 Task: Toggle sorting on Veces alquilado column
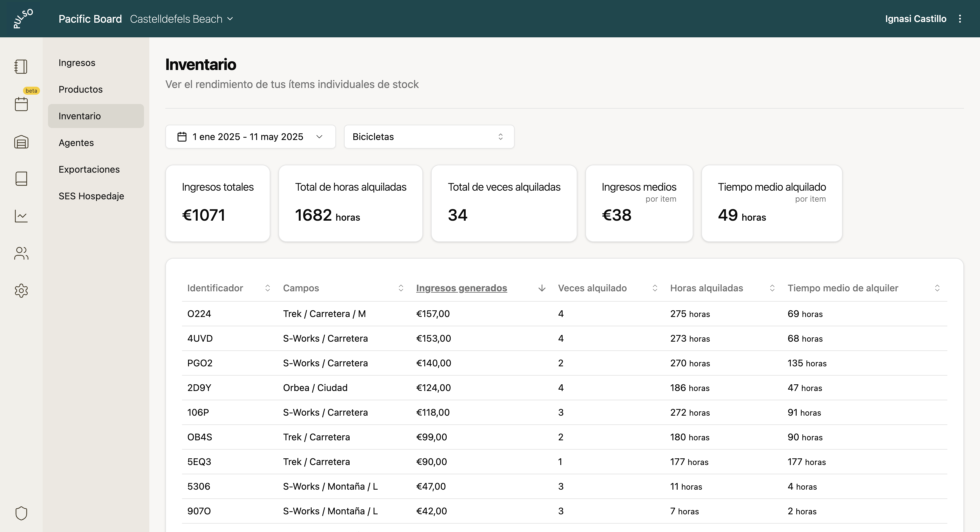pos(654,288)
